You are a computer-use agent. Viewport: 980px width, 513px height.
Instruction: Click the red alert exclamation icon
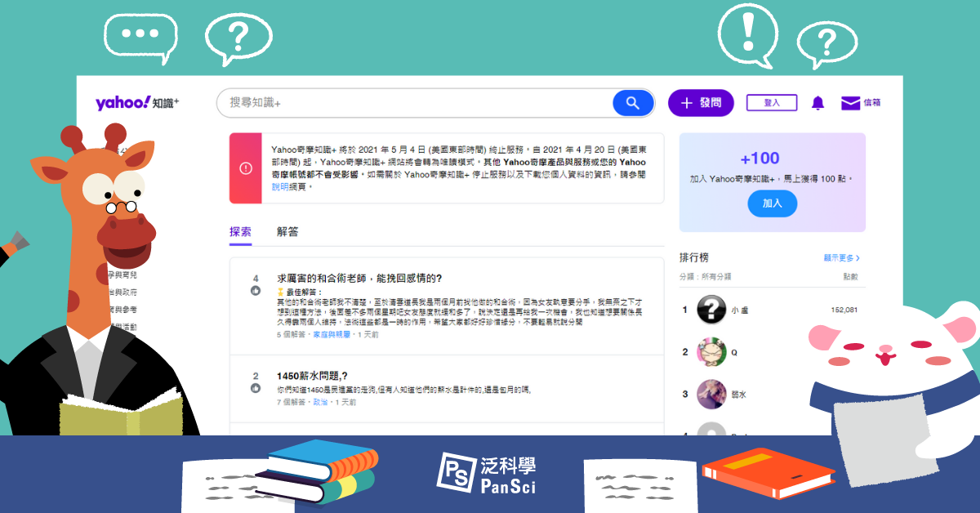[x=246, y=168]
